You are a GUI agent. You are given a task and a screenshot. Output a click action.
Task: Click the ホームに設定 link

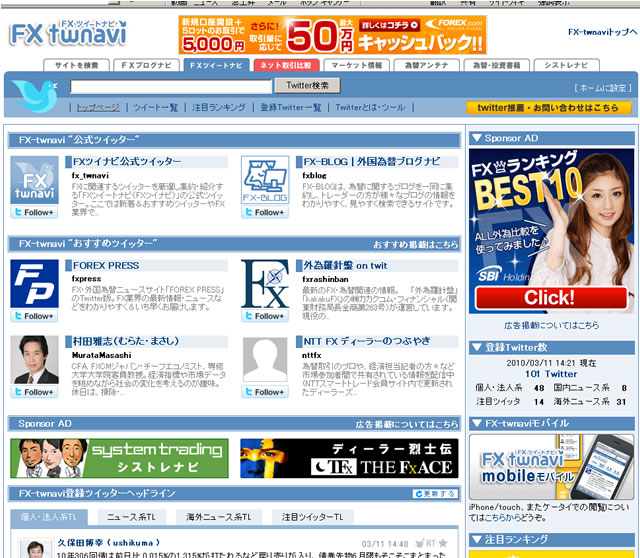[x=602, y=88]
